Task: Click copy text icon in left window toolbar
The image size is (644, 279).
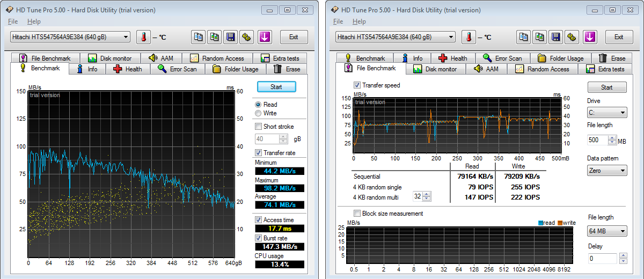Action: 199,37
